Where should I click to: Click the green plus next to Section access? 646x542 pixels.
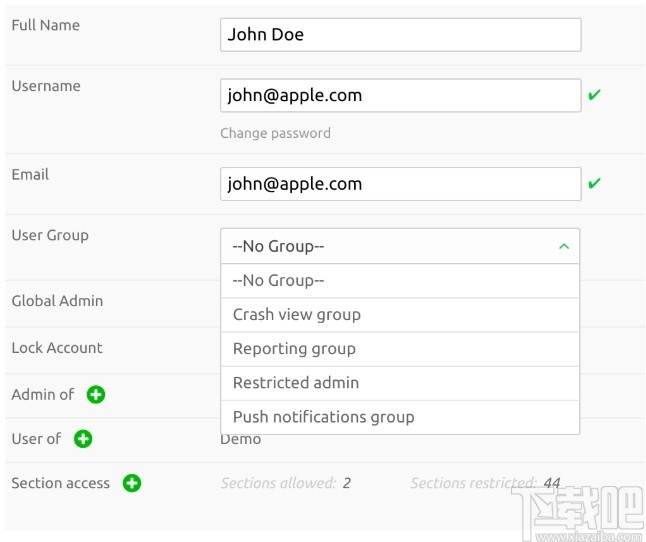[132, 483]
